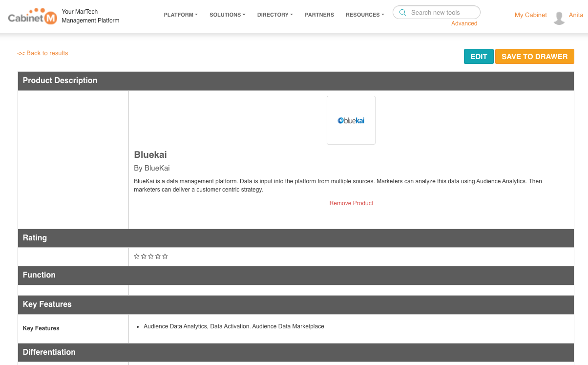Click the Remove Product link

pyautogui.click(x=351, y=203)
